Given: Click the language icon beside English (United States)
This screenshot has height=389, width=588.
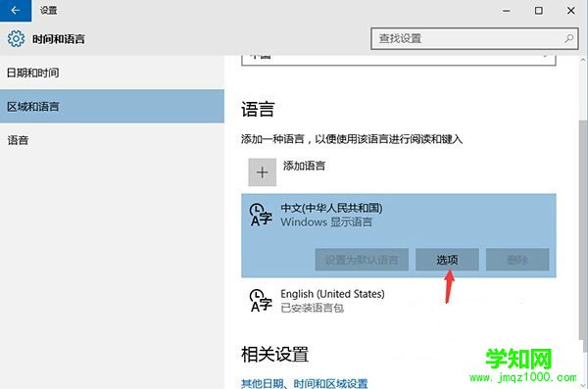Looking at the screenshot, I should [261, 301].
